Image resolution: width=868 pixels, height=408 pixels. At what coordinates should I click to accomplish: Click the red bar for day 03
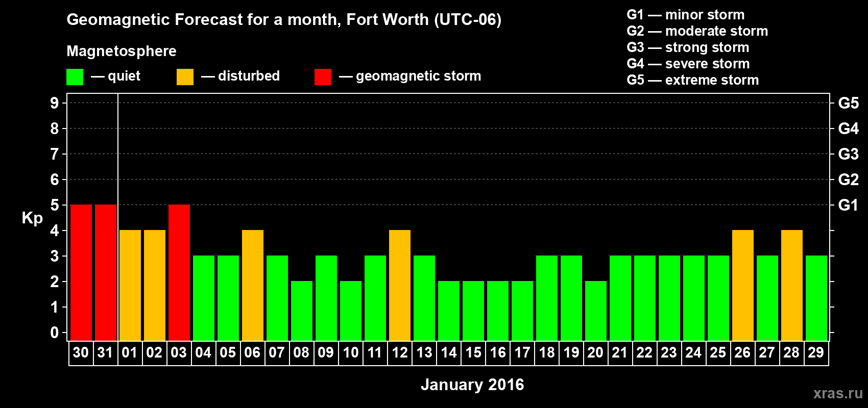coord(179,273)
